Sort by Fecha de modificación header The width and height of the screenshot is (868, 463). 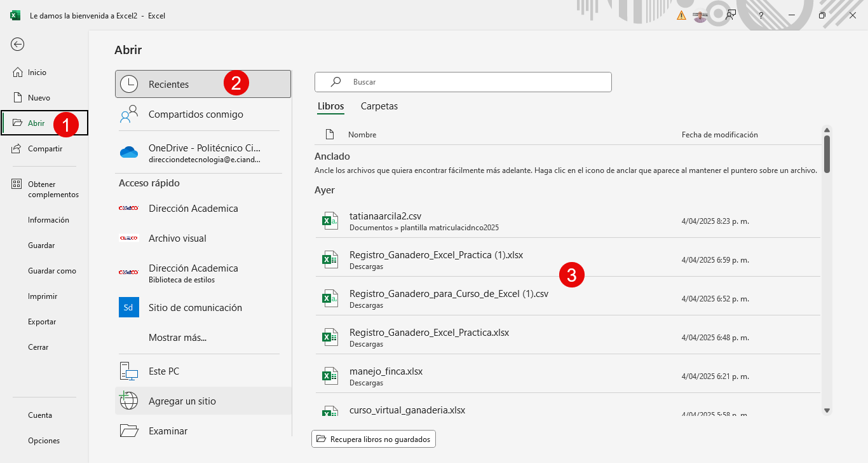pyautogui.click(x=720, y=135)
